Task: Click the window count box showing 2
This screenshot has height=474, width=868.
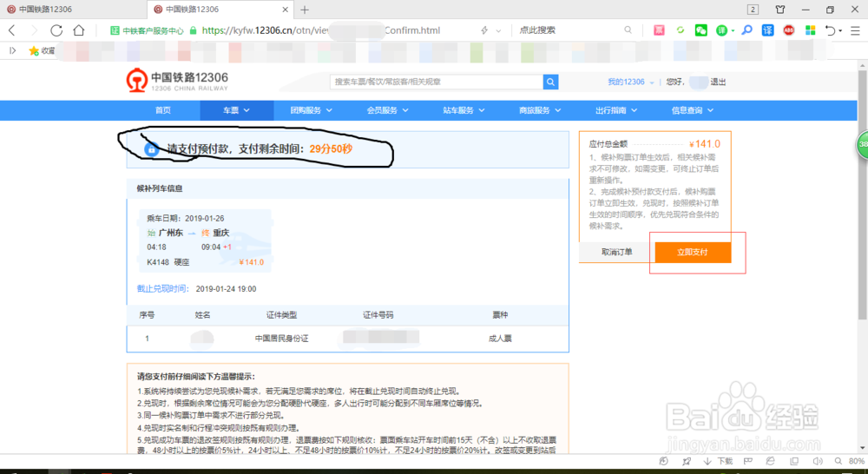Action: click(x=753, y=10)
